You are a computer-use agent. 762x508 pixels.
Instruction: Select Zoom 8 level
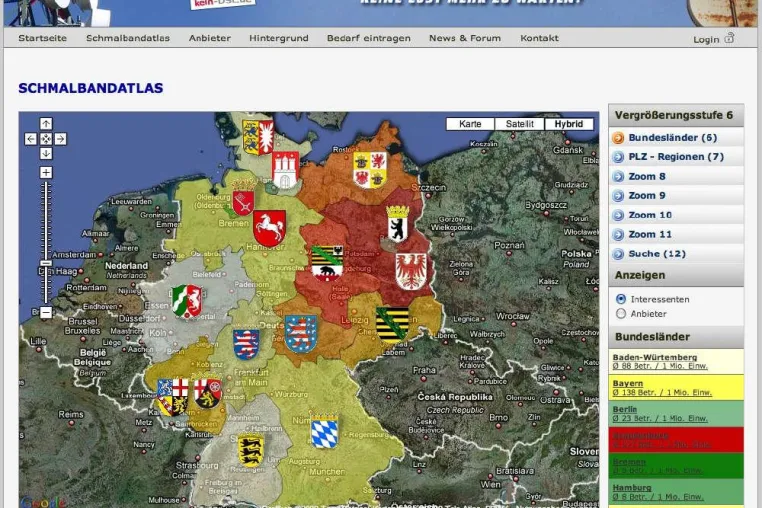coord(676,176)
